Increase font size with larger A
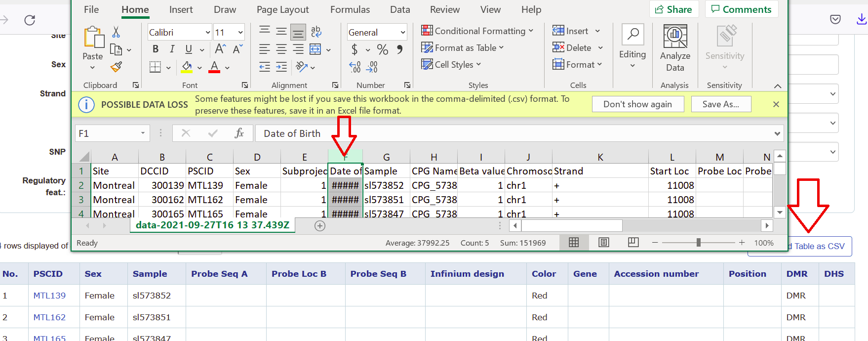The height and width of the screenshot is (341, 868). (x=220, y=49)
